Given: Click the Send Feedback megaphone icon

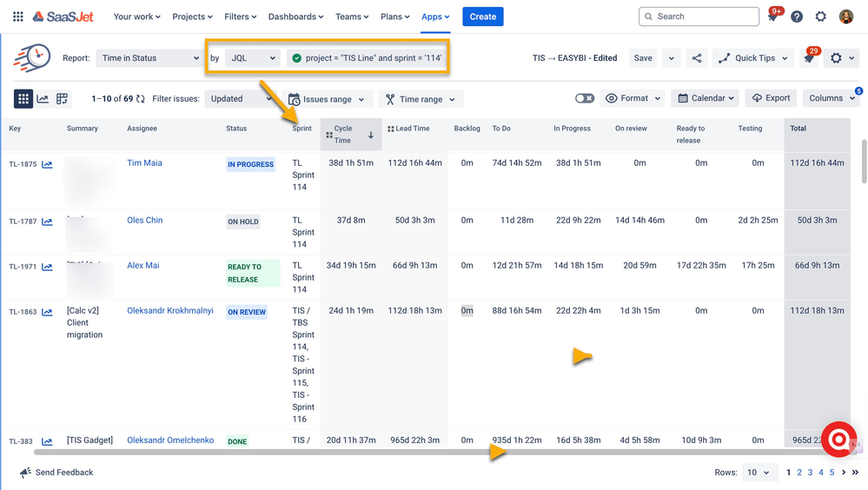Looking at the screenshot, I should pos(25,473).
